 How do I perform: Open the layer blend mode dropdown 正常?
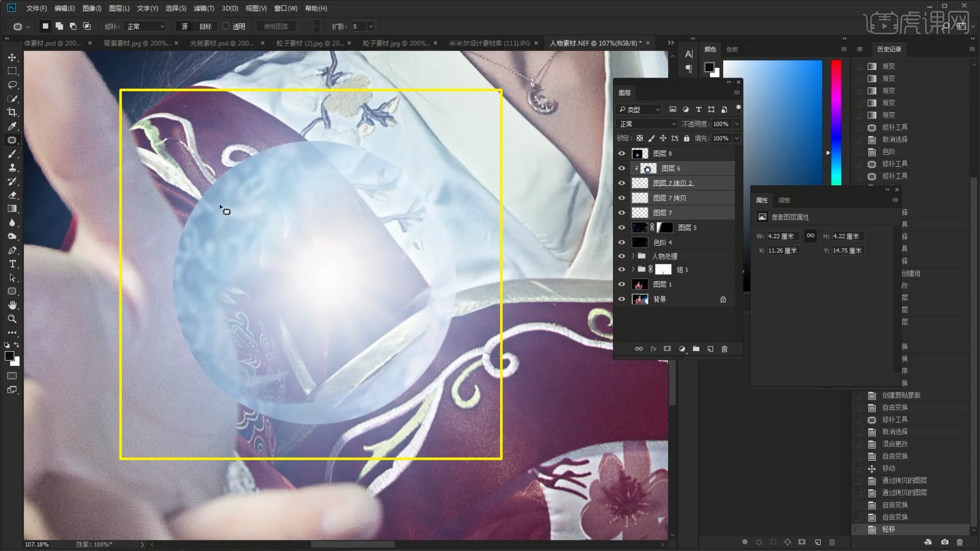click(x=647, y=124)
